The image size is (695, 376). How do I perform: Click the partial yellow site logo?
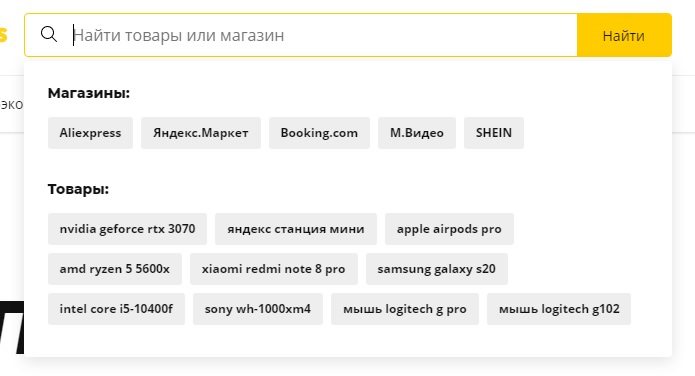click(4, 34)
